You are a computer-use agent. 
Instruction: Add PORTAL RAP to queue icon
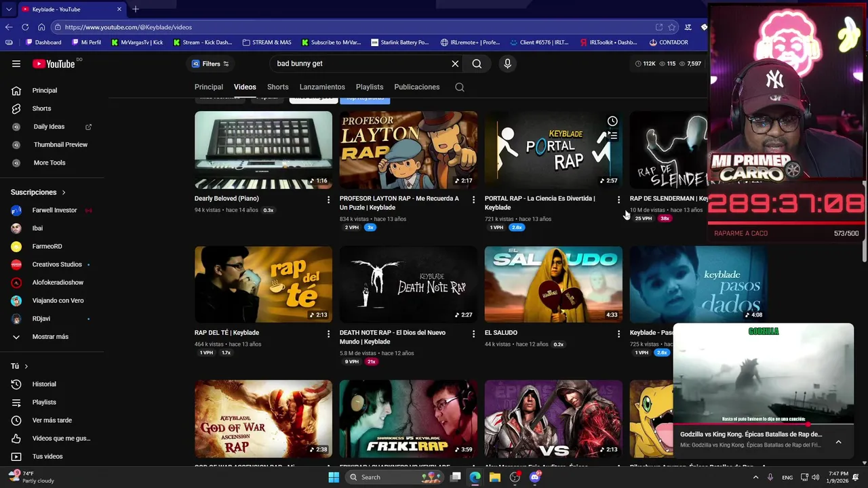[612, 136]
